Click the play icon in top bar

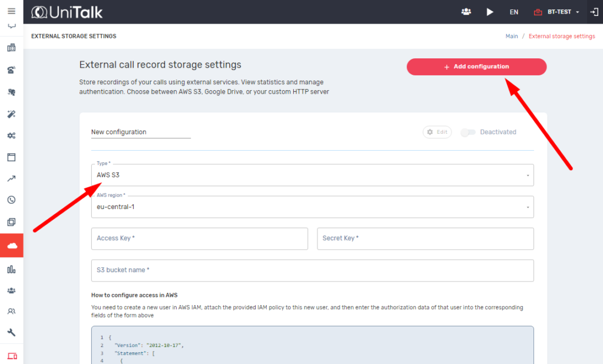click(x=490, y=12)
